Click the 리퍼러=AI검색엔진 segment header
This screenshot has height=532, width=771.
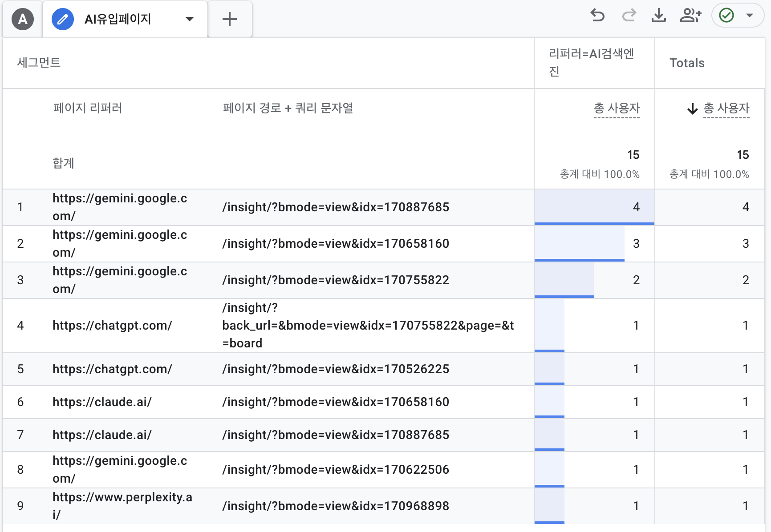pos(591,62)
